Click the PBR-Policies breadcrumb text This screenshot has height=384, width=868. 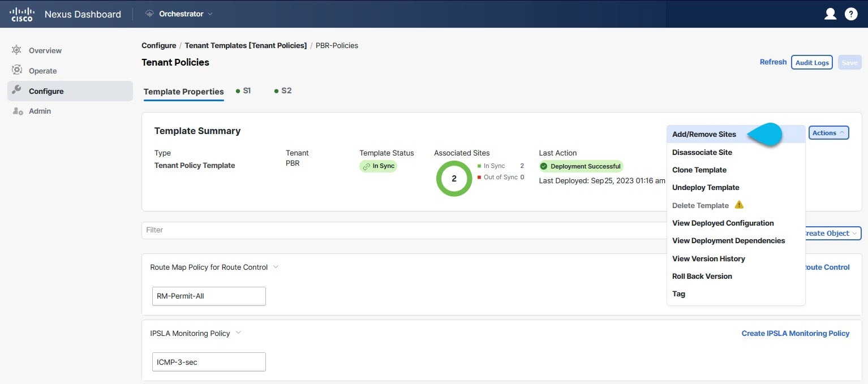(x=337, y=45)
